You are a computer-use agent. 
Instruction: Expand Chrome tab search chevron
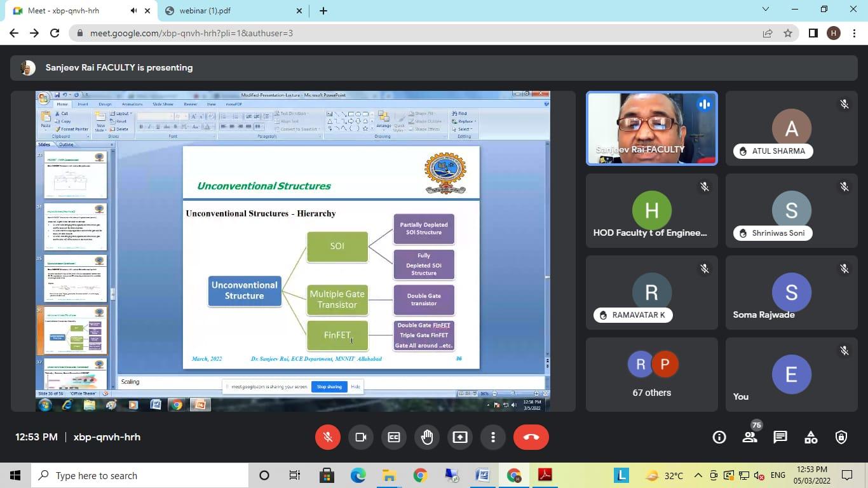coord(766,10)
